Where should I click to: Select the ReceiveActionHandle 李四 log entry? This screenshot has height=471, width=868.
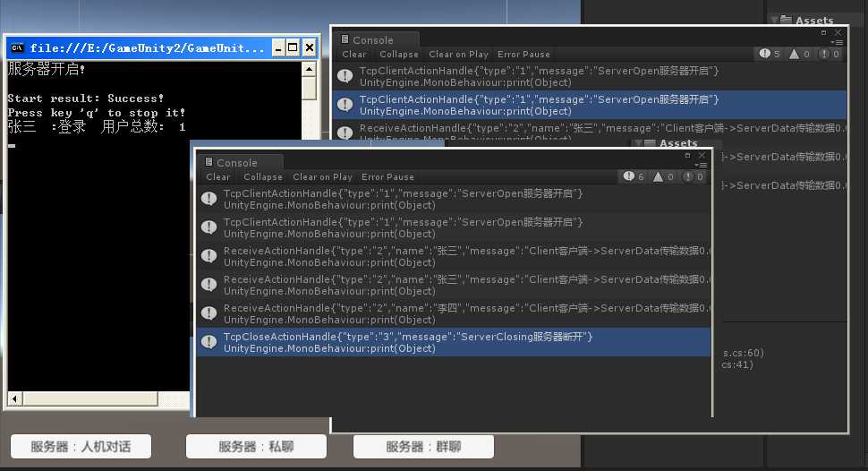point(454,313)
